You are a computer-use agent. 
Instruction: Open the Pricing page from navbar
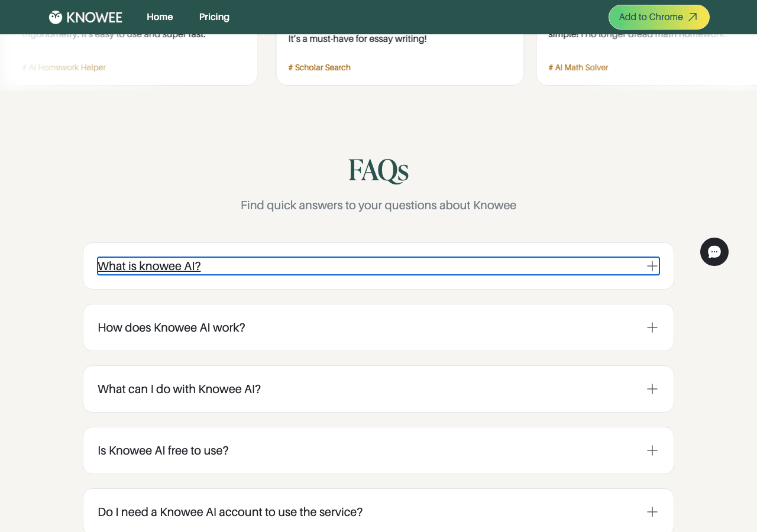coord(214,17)
